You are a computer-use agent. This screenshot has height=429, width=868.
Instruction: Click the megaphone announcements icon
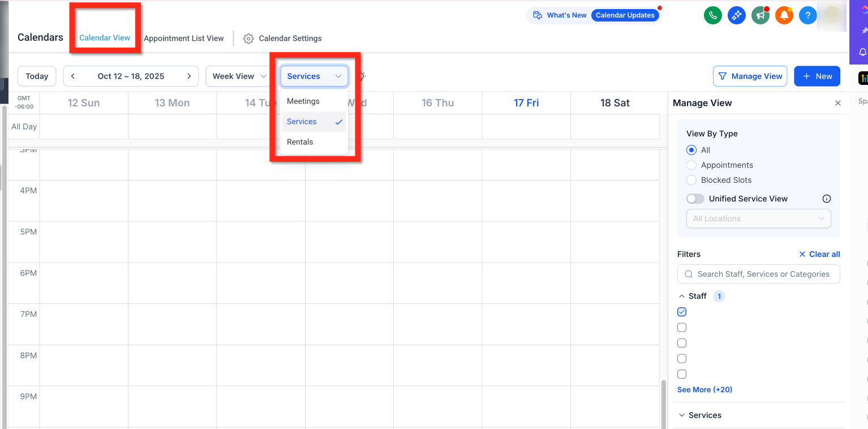click(x=760, y=15)
